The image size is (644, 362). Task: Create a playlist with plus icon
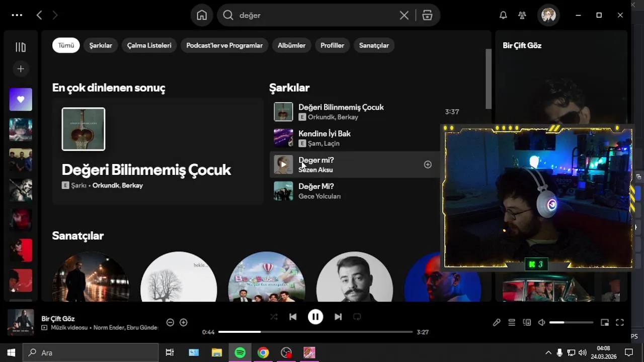(x=21, y=69)
